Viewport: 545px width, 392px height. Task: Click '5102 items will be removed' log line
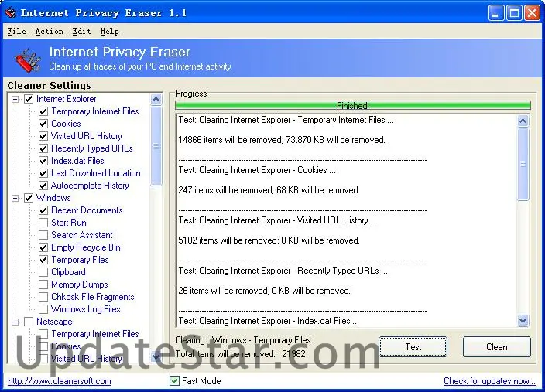[x=269, y=240]
